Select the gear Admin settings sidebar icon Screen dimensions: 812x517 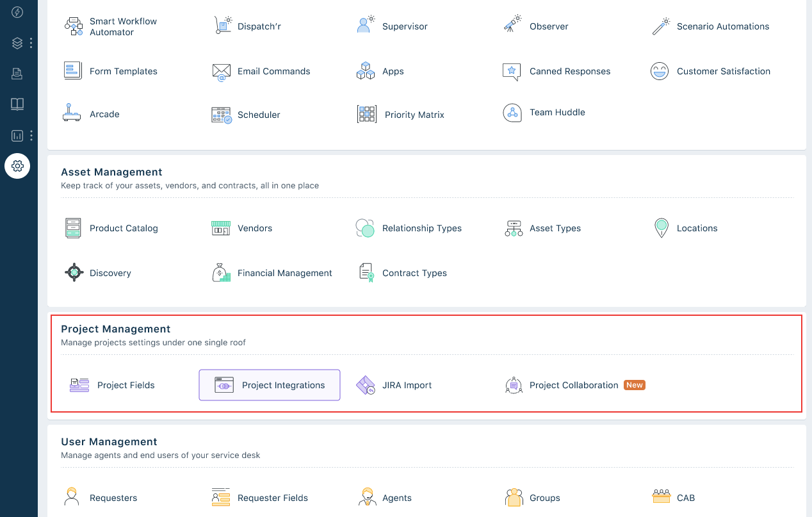[x=17, y=166]
